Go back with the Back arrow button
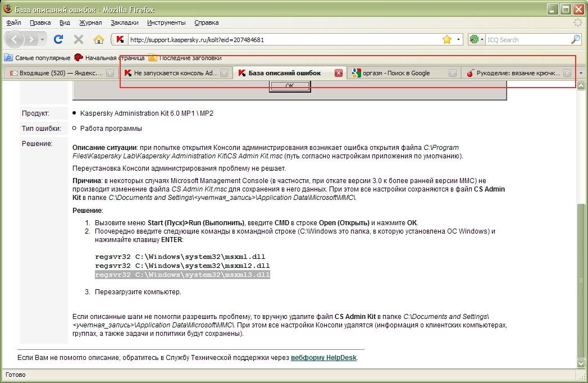This screenshot has height=383, width=588. (14, 39)
